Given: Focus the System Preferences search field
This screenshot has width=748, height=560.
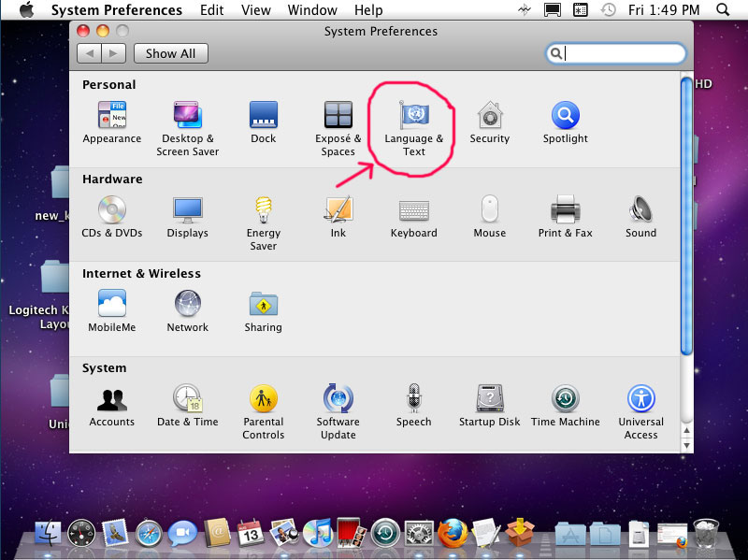Looking at the screenshot, I should (616, 53).
